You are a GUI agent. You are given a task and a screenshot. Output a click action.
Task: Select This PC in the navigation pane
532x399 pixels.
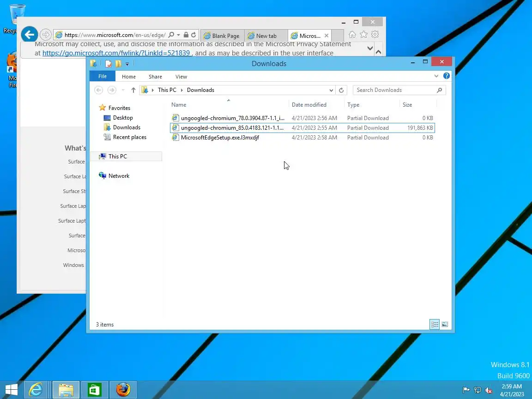click(x=117, y=157)
